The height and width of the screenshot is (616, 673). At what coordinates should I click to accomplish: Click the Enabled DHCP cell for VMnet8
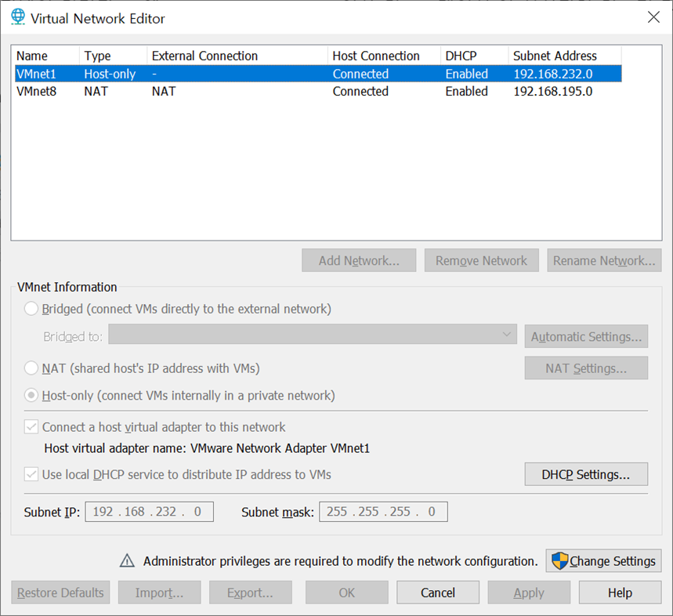[466, 92]
